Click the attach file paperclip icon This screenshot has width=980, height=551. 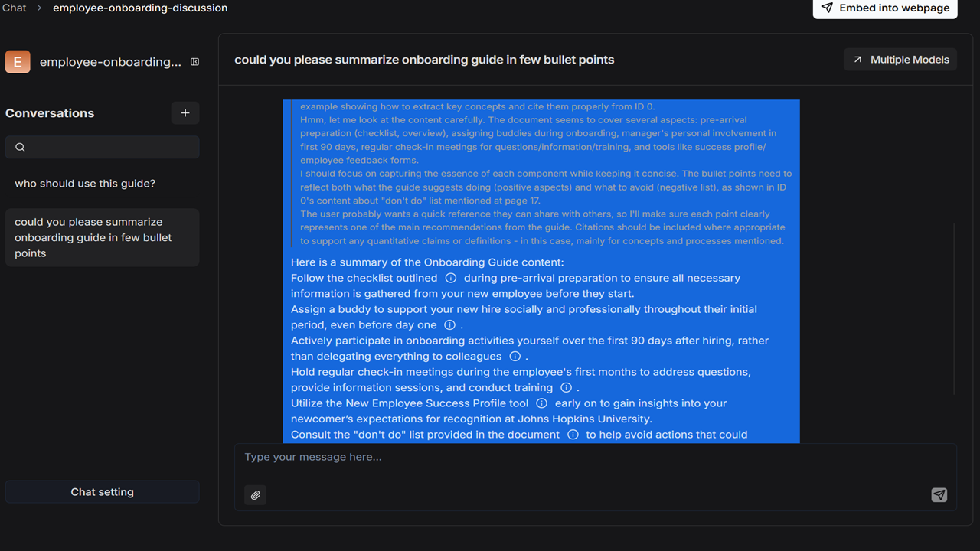(x=256, y=495)
